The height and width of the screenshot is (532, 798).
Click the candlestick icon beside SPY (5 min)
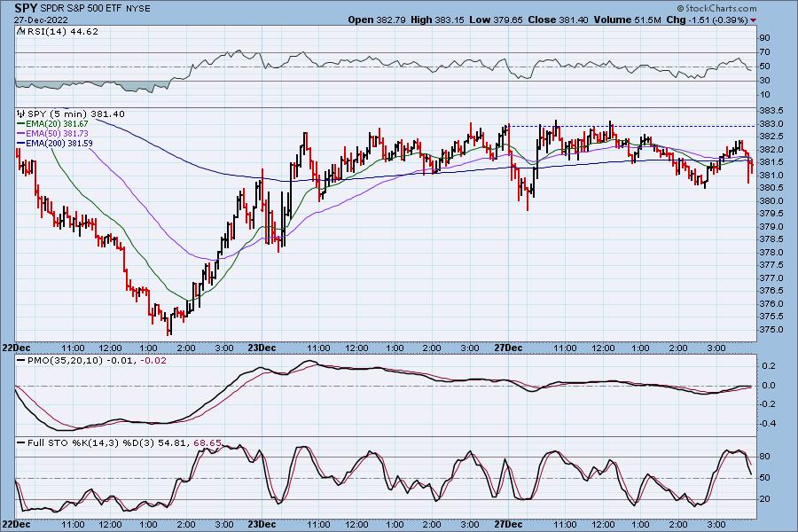pos(21,113)
